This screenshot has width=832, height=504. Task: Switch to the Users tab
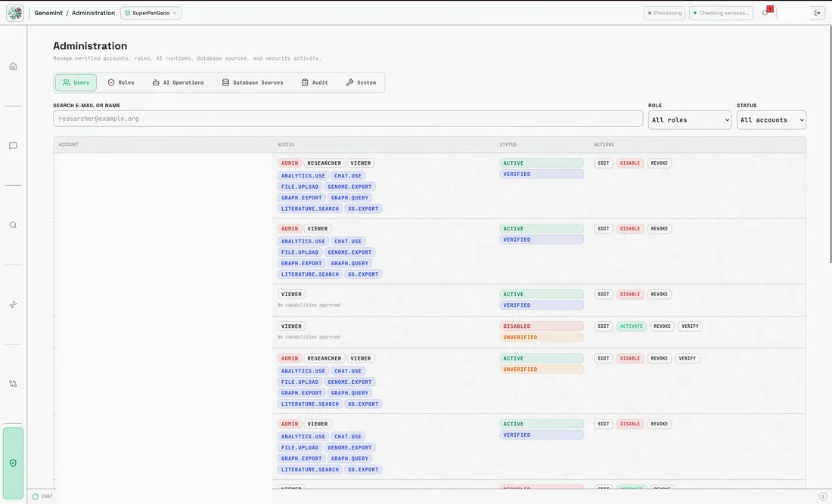click(76, 82)
